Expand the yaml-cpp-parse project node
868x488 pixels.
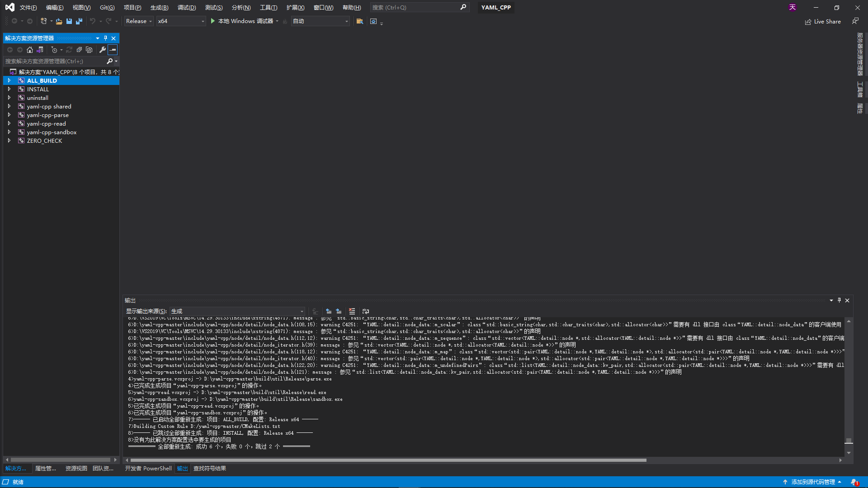[x=9, y=115]
